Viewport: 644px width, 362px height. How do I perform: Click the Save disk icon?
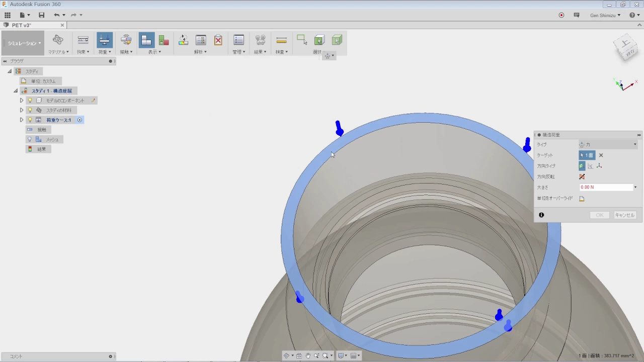pos(41,15)
